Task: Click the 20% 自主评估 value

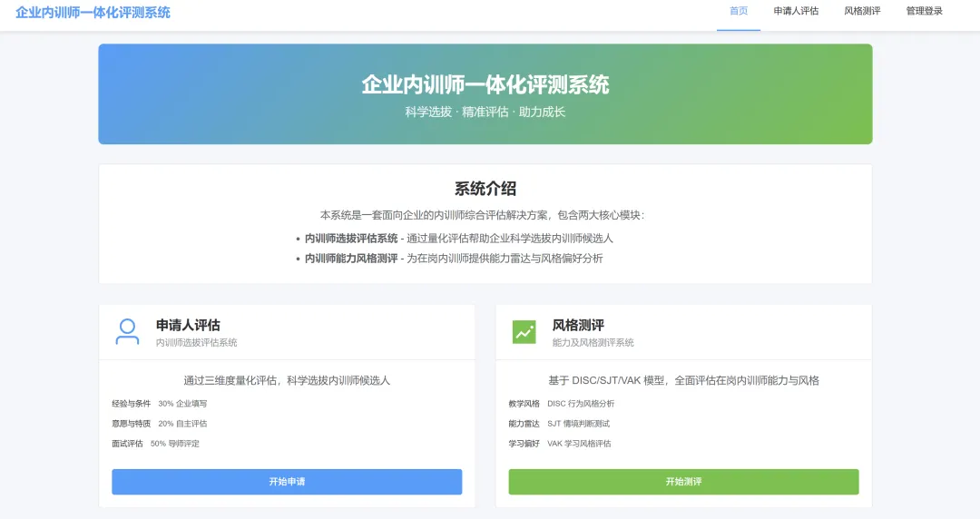Action: (x=182, y=424)
